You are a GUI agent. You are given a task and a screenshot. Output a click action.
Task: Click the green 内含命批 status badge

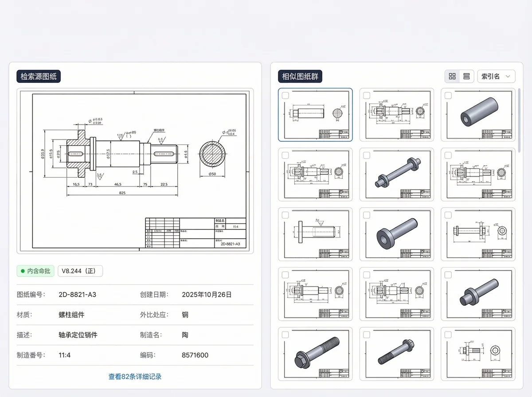pyautogui.click(x=35, y=271)
